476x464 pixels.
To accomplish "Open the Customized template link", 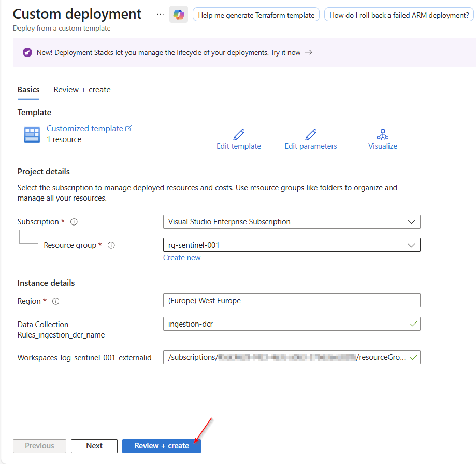I will click(x=85, y=129).
